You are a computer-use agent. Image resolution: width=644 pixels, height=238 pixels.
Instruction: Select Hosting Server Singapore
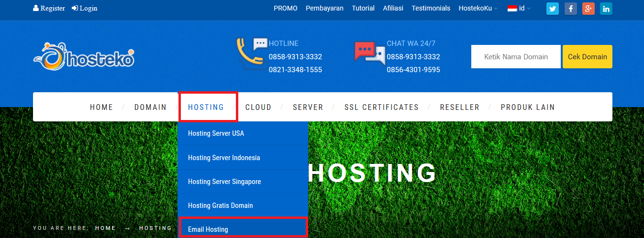243,181
